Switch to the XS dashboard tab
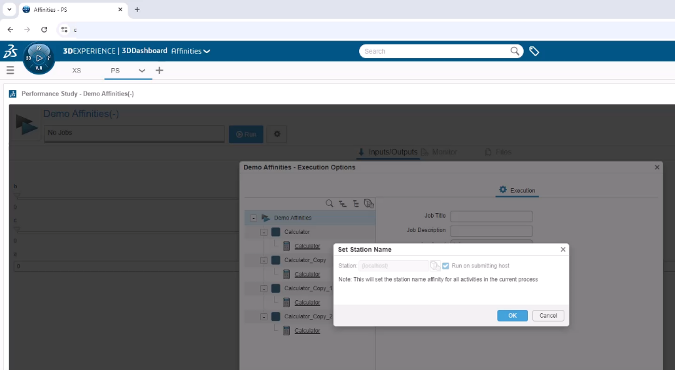The height and width of the screenshot is (370, 676). point(76,70)
